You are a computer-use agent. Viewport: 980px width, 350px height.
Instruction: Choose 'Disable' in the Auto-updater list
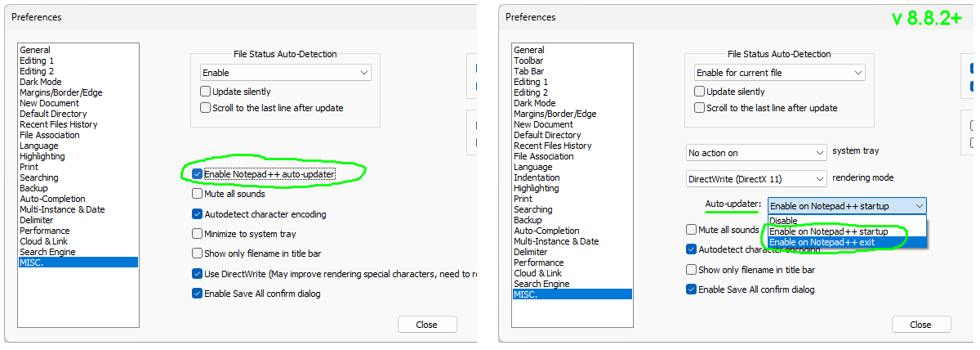783,221
